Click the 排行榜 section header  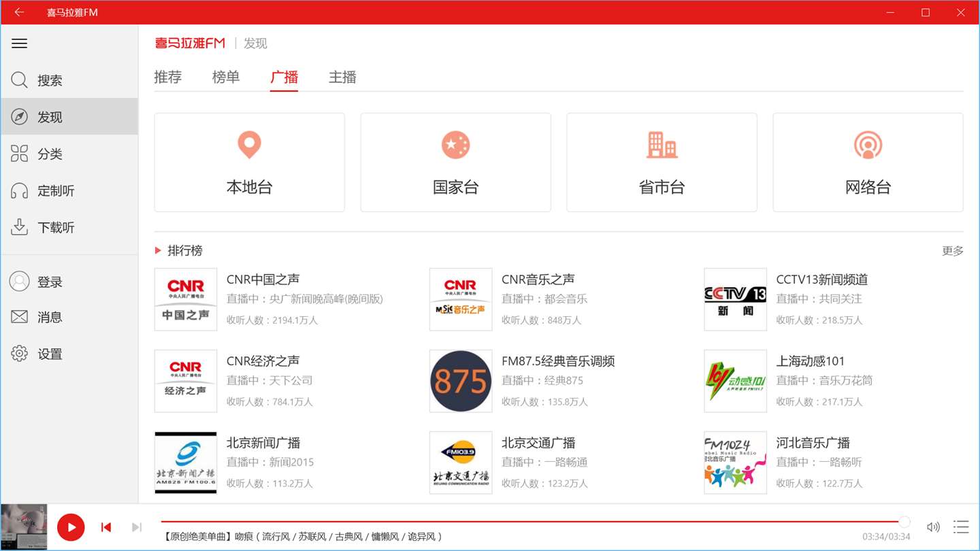[x=185, y=250]
